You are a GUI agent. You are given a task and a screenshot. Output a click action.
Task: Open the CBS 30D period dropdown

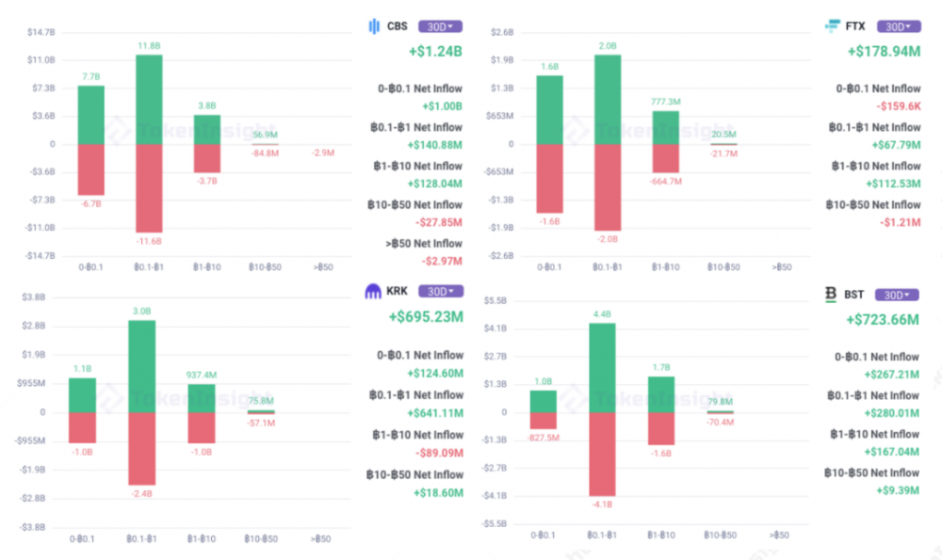coord(441,26)
